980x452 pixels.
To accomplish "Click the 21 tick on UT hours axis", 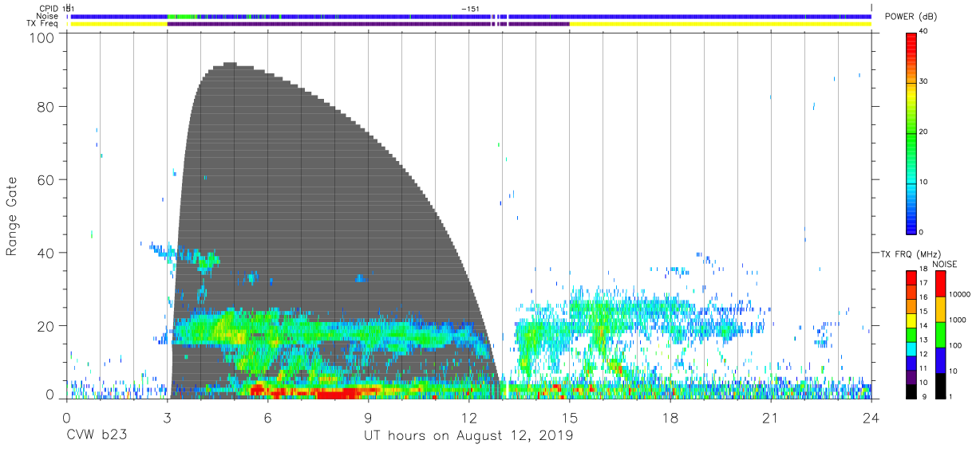I will coord(770,418).
